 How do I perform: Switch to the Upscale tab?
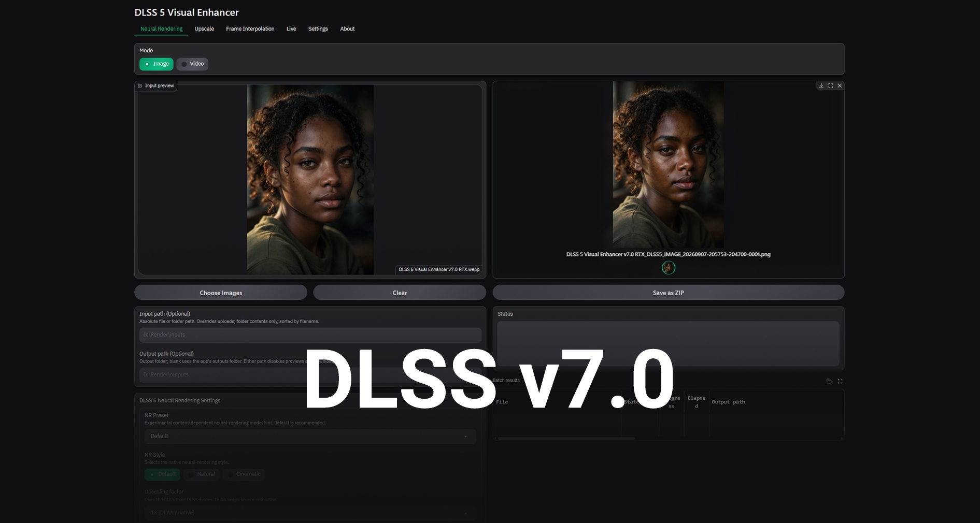coord(204,29)
